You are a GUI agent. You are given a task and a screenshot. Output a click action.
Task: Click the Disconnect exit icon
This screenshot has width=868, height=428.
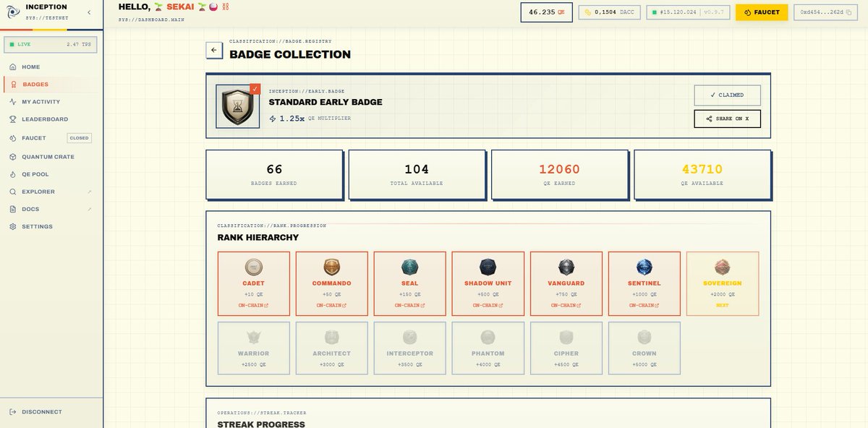(x=13, y=412)
